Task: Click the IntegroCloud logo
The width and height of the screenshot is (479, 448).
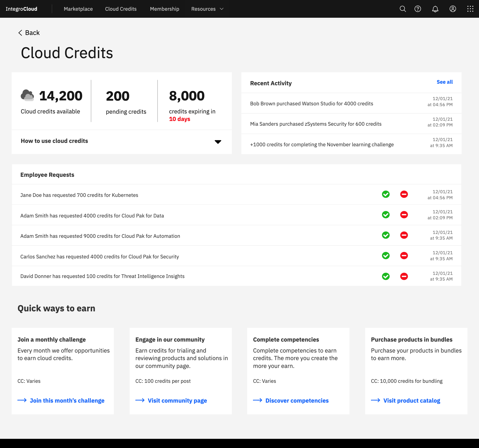Action: (21, 9)
